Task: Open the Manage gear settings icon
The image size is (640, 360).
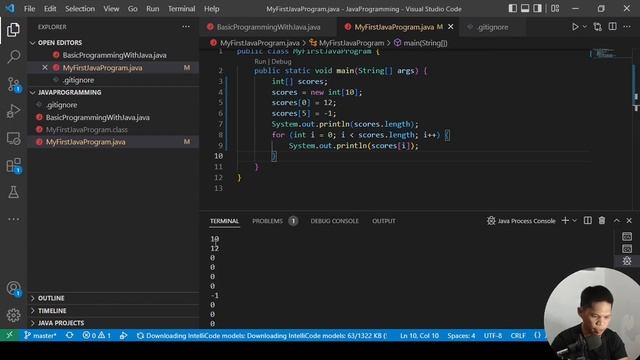Action: (x=13, y=315)
